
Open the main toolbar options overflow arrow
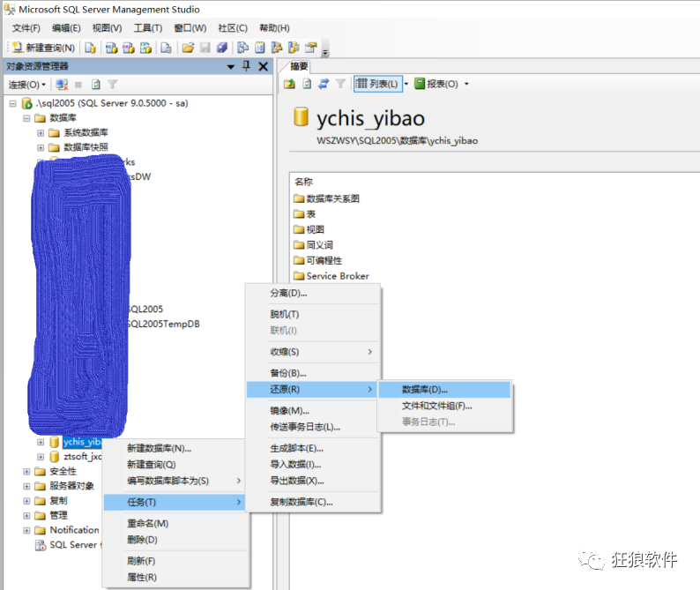[325, 52]
